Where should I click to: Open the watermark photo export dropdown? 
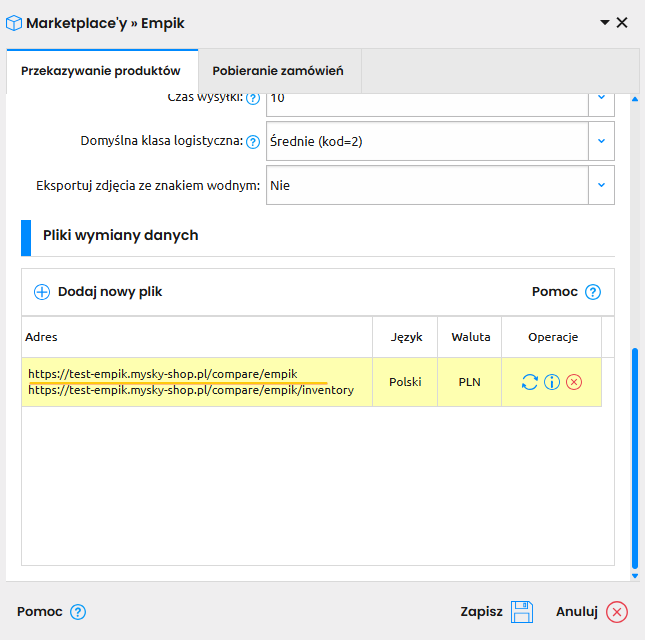[x=601, y=185]
